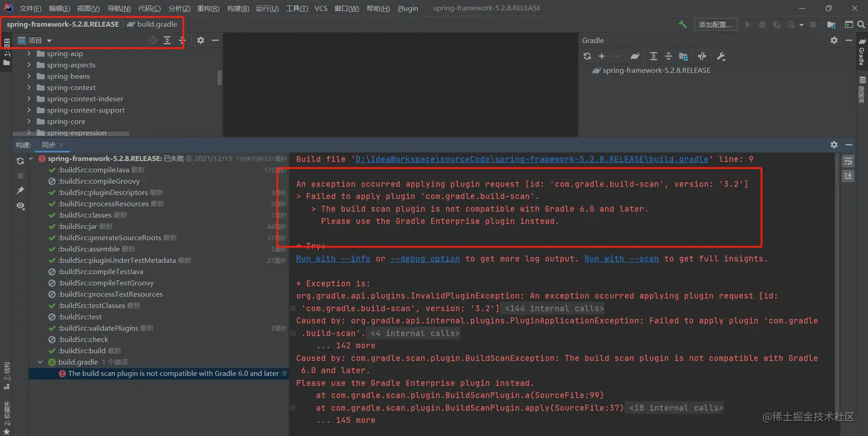Hide the Gradle panel with minus icon
Image resolution: width=868 pixels, height=436 pixels.
point(849,40)
